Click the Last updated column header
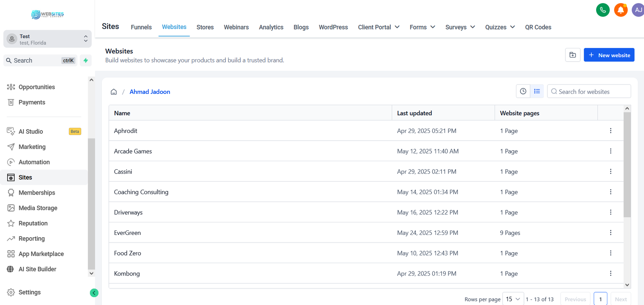The width and height of the screenshot is (644, 305). 444,113
